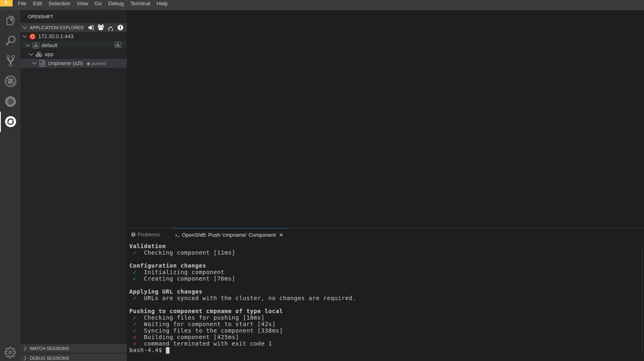Select the 172.30.0.1:443 cluster label
The height and width of the screenshot is (361, 644).
coord(56,37)
